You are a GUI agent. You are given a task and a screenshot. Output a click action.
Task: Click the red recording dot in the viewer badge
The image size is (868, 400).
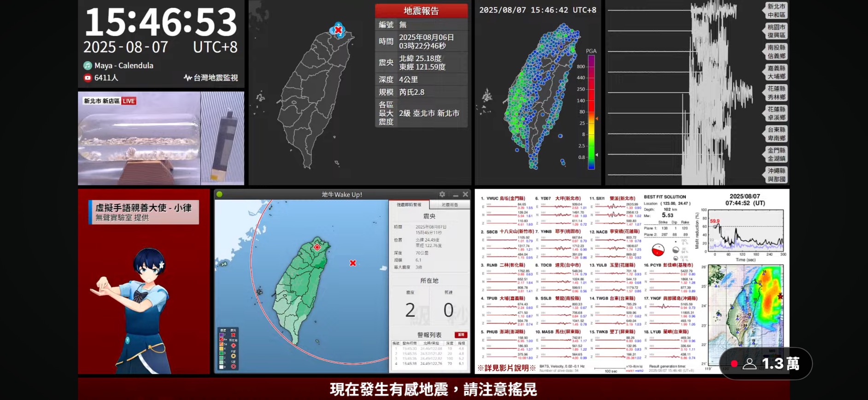coord(734,364)
